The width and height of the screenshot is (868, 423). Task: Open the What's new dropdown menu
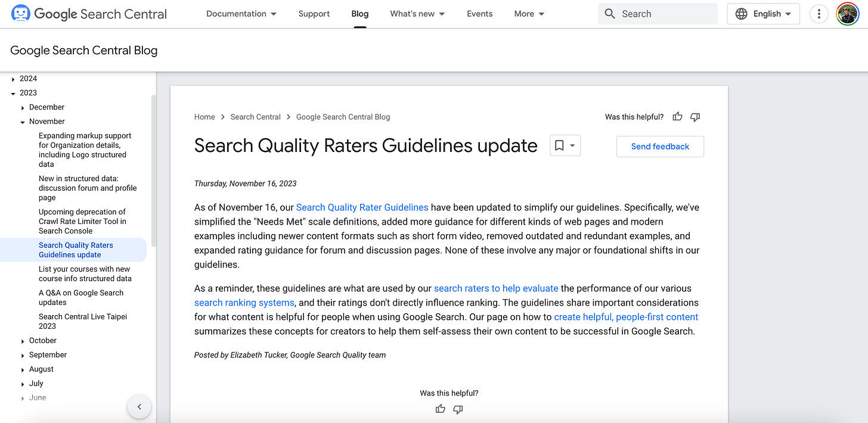[x=417, y=13]
